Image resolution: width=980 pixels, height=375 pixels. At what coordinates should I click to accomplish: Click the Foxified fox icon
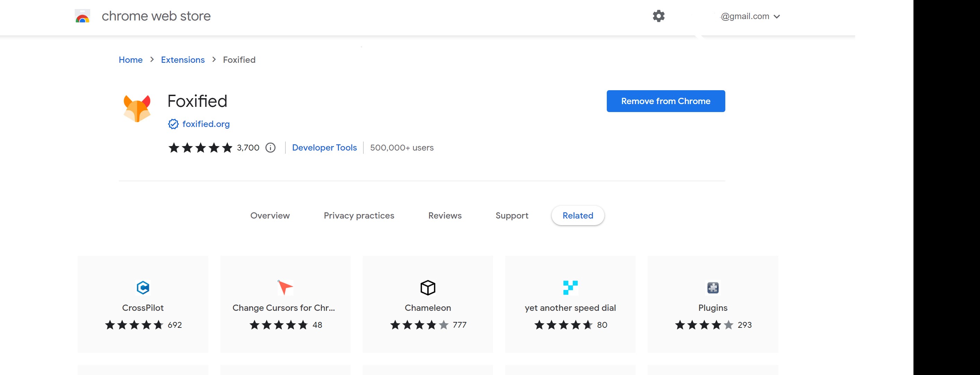click(x=137, y=109)
